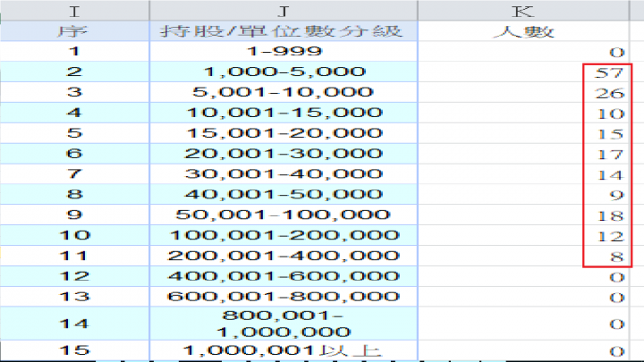The image size is (644, 362).
Task: Click sequence number 1 in 序 column
Action: click(74, 51)
